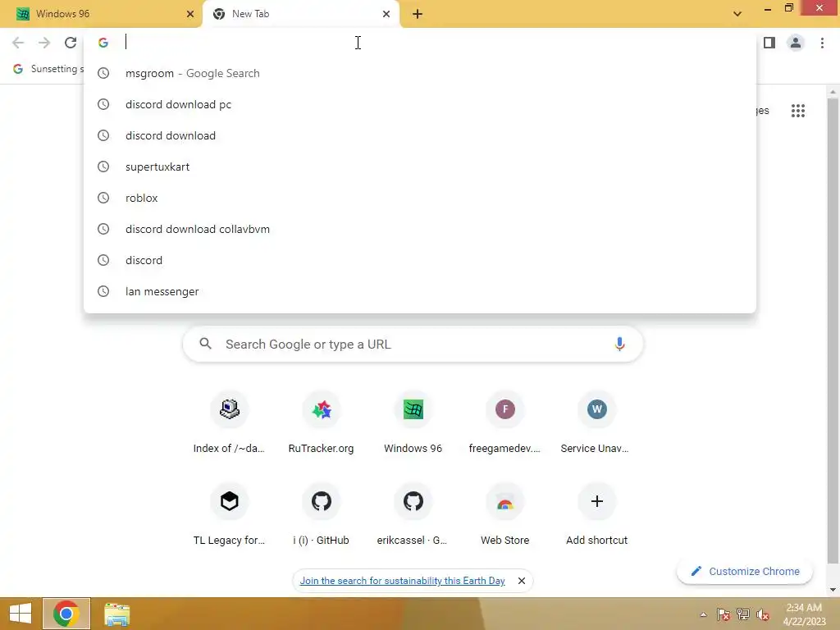Select roblox suggestion
The height and width of the screenshot is (630, 840).
(x=420, y=198)
